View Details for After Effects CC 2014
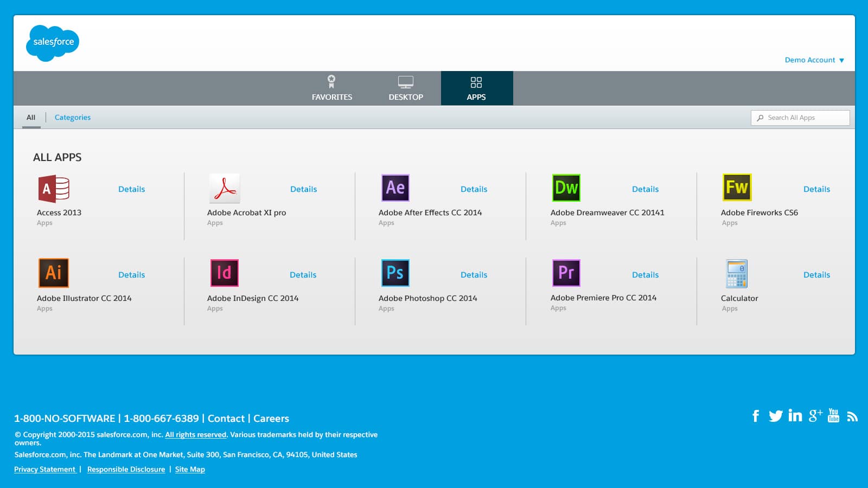Image resolution: width=868 pixels, height=488 pixels. (x=474, y=189)
